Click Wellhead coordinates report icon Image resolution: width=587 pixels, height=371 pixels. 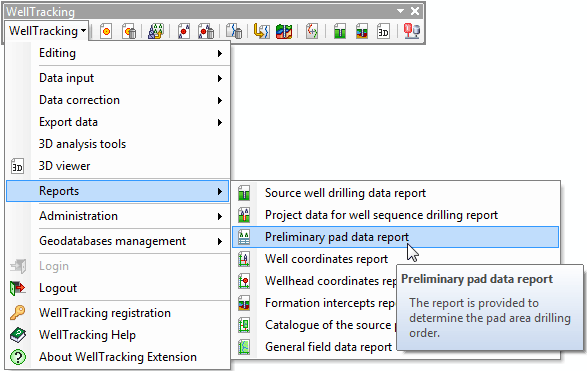244,281
